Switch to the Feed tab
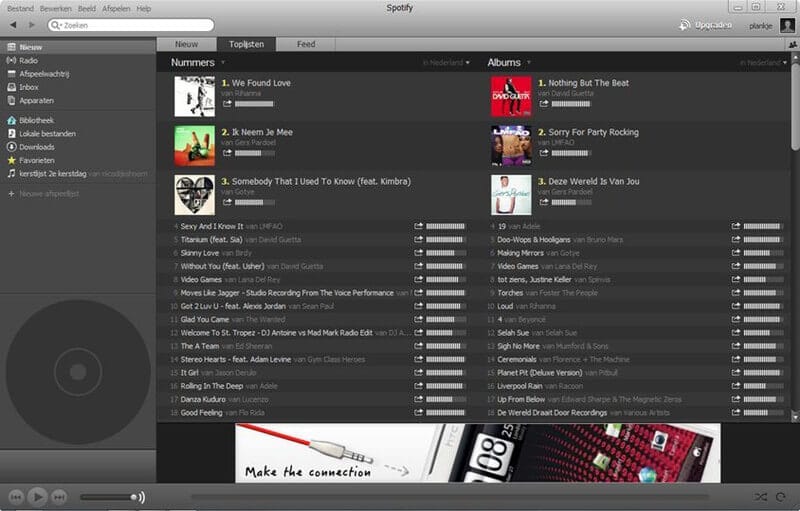 click(x=306, y=44)
